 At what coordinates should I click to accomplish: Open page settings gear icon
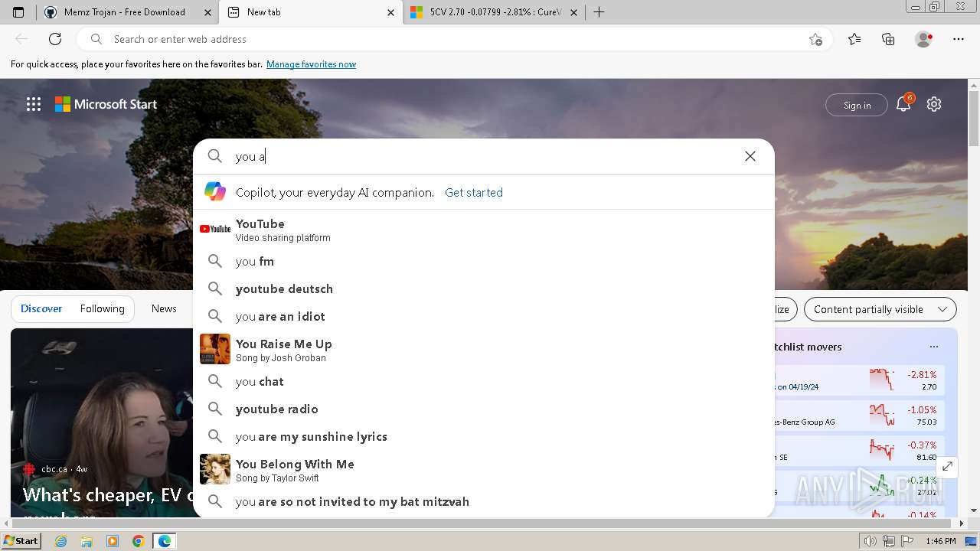[934, 104]
